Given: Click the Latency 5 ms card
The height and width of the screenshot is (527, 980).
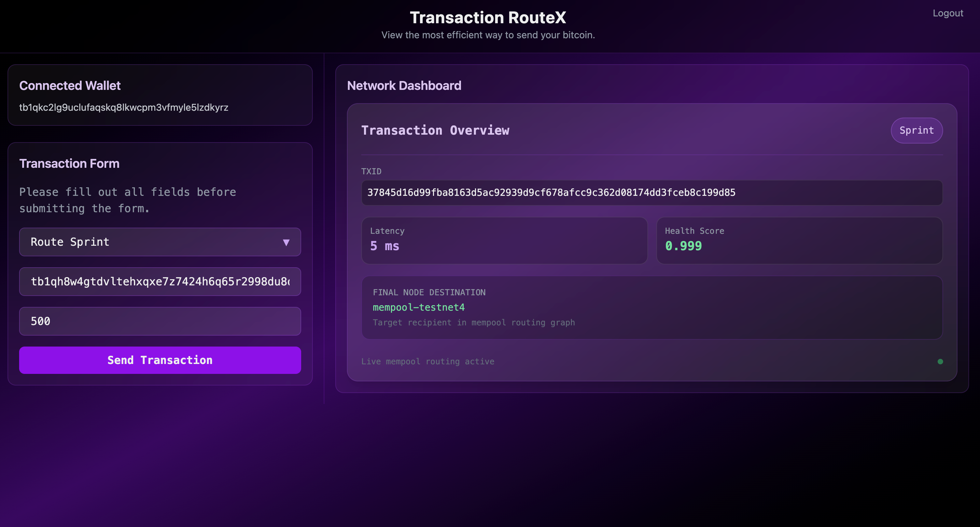Looking at the screenshot, I should (504, 240).
